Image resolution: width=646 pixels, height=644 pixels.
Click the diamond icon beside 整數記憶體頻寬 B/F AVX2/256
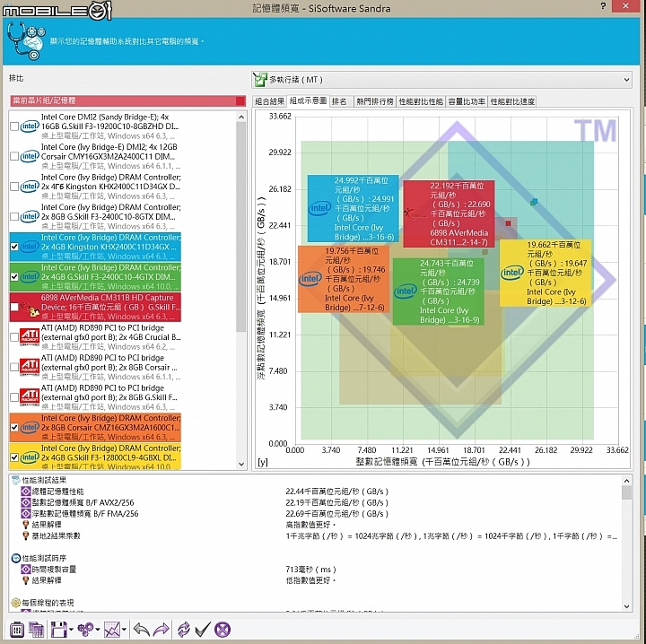click(x=26, y=502)
